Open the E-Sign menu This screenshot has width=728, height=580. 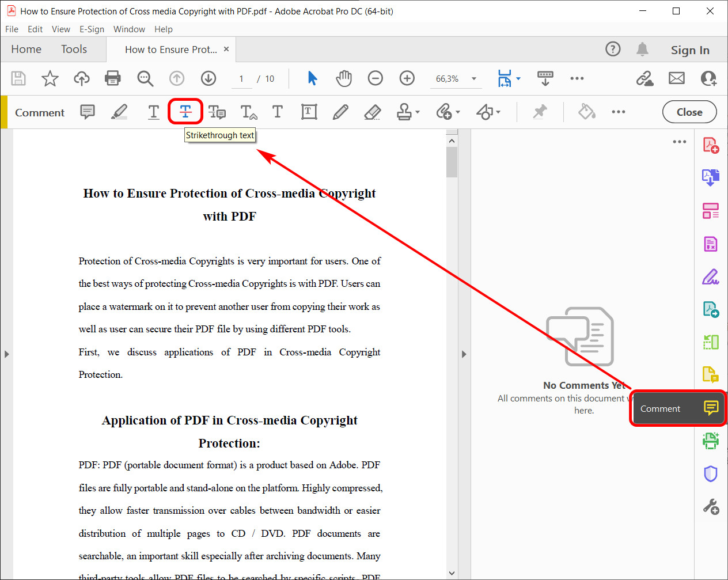click(x=92, y=29)
